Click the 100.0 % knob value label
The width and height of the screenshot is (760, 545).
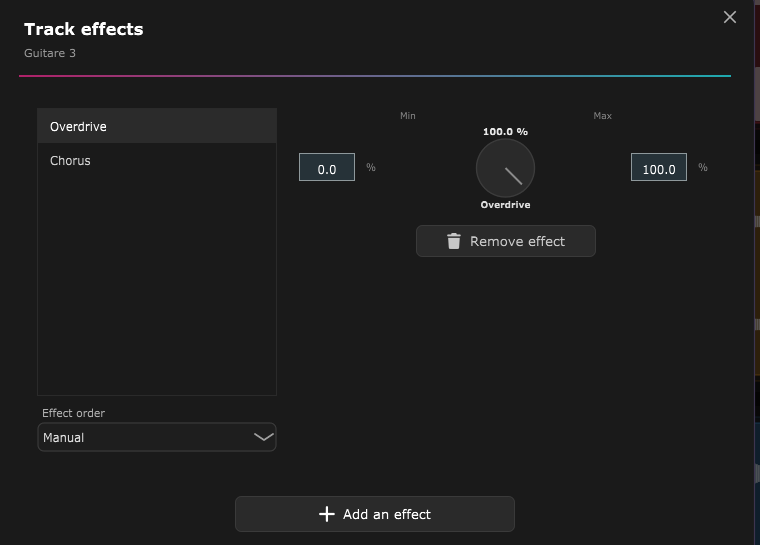(x=505, y=131)
